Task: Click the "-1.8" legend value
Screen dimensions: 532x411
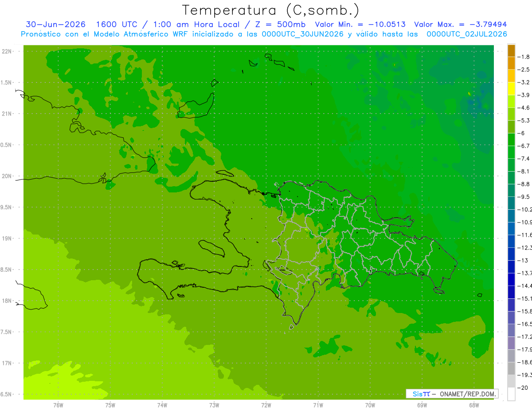Action: click(524, 57)
